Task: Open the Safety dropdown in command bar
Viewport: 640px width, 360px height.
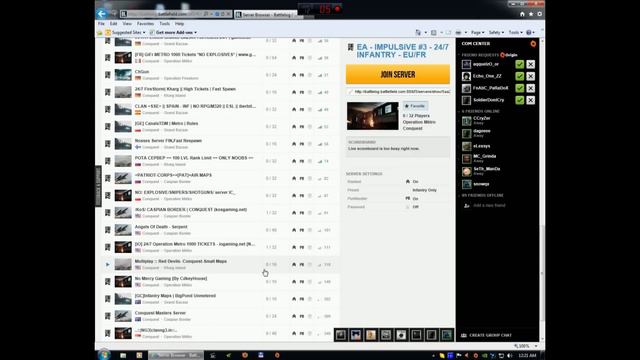Action: [496, 32]
